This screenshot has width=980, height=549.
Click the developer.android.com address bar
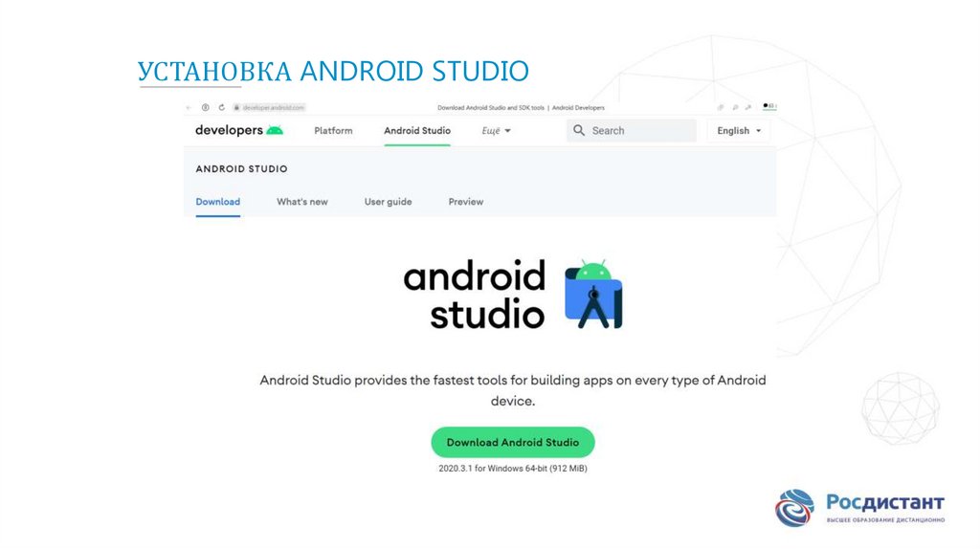point(274,108)
